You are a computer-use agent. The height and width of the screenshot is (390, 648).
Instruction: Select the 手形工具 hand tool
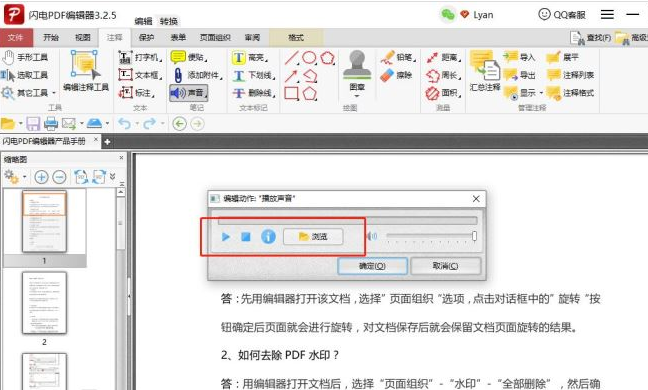(25, 57)
